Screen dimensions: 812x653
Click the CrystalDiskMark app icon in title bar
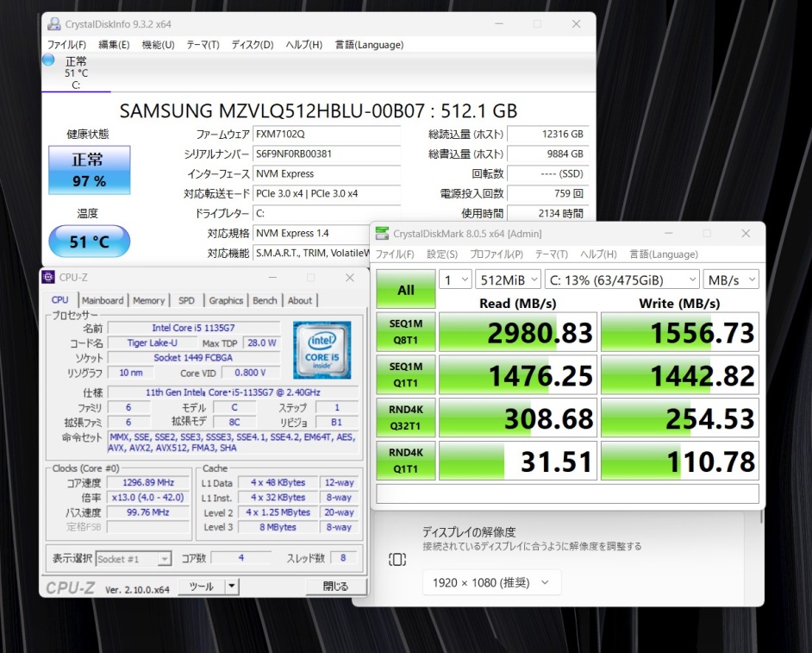382,234
